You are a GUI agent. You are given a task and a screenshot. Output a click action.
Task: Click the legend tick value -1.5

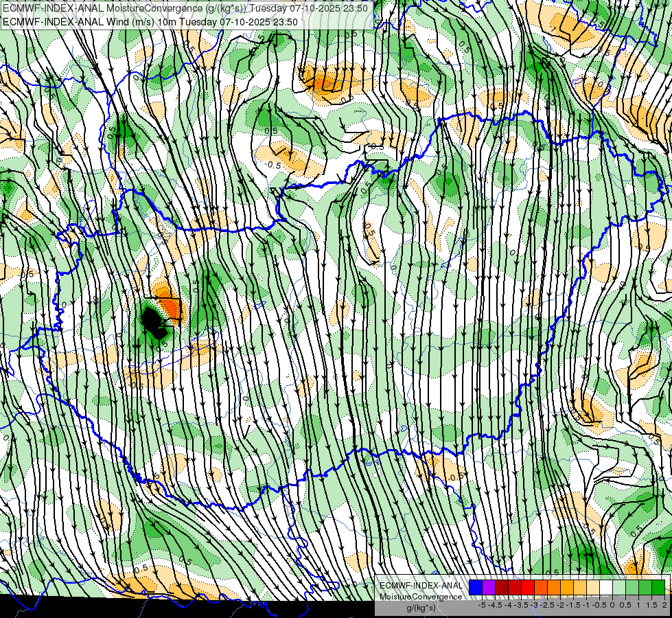tap(573, 605)
